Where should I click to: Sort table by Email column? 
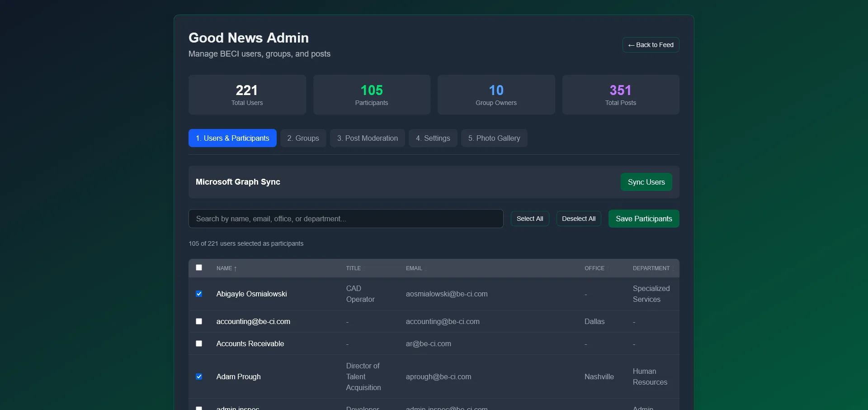415,268
